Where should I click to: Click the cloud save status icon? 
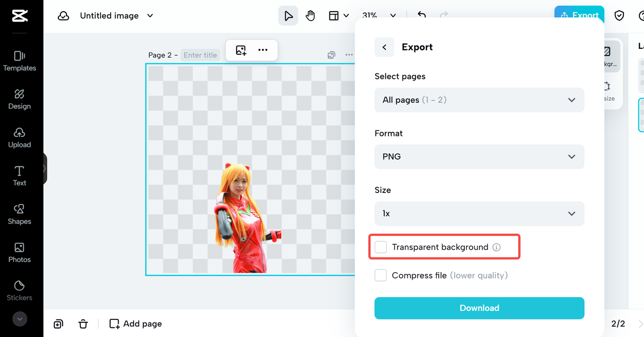pyautogui.click(x=63, y=16)
